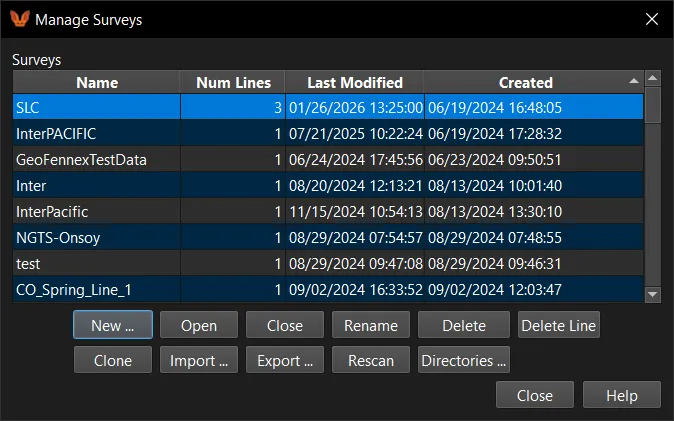Rename the selected survey
The image size is (674, 421).
pos(371,325)
